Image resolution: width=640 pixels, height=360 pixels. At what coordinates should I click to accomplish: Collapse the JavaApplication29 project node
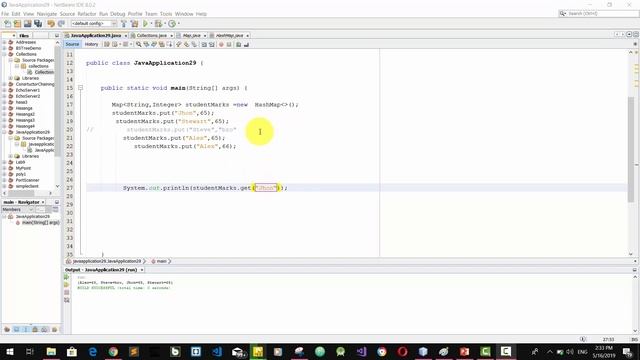(4, 132)
